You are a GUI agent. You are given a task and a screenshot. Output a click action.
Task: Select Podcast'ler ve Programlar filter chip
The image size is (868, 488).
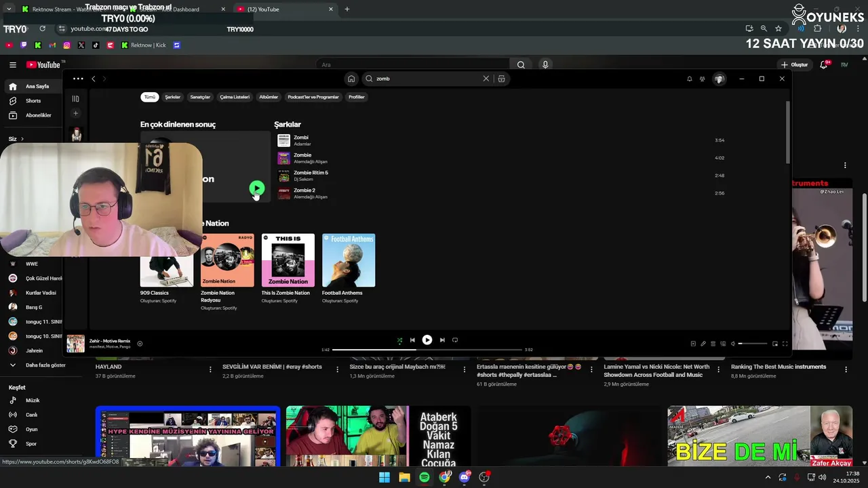(313, 97)
